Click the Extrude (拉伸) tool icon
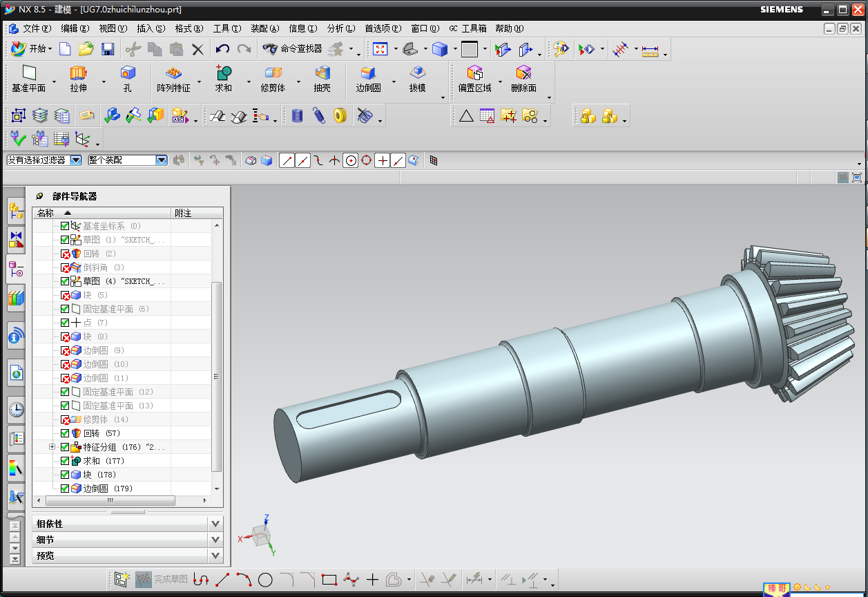Screen dimensions: 868x597 tap(78, 73)
